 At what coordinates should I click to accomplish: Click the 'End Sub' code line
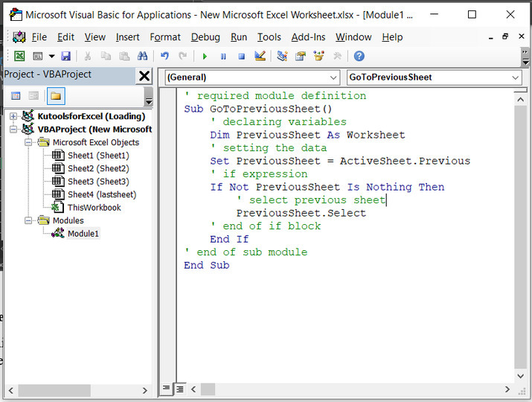207,265
